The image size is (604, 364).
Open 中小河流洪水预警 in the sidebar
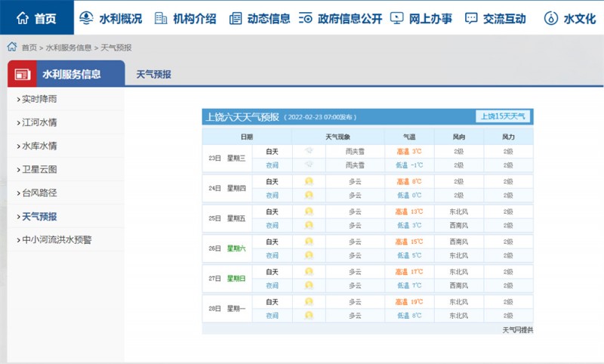coord(57,240)
